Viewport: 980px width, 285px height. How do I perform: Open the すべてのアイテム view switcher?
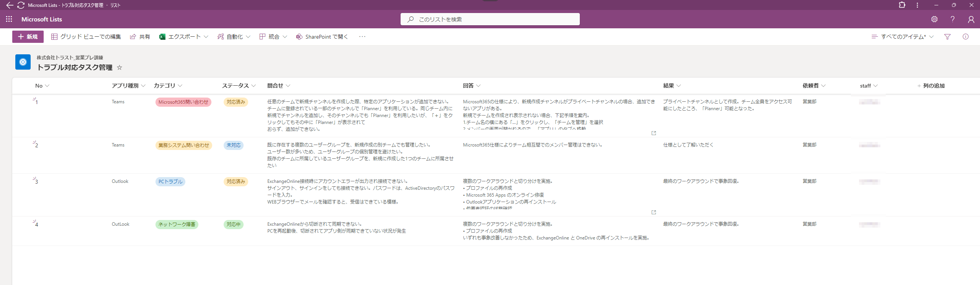[x=903, y=37]
